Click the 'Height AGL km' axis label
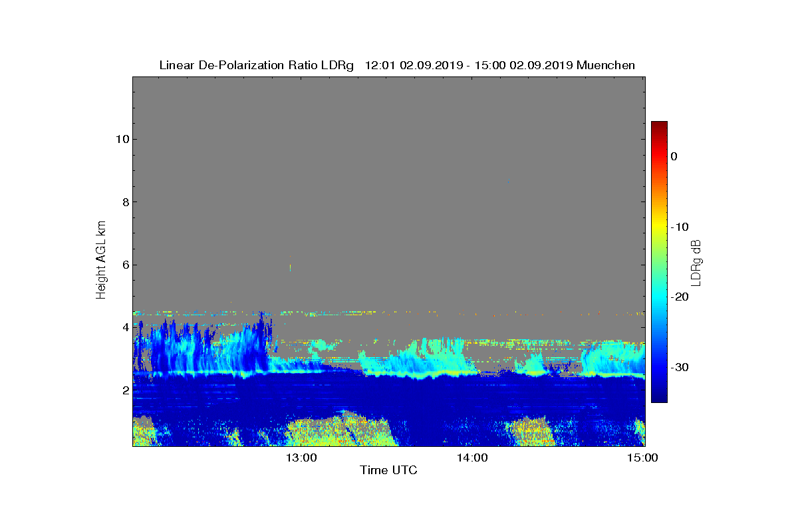The image size is (798, 532). click(101, 261)
